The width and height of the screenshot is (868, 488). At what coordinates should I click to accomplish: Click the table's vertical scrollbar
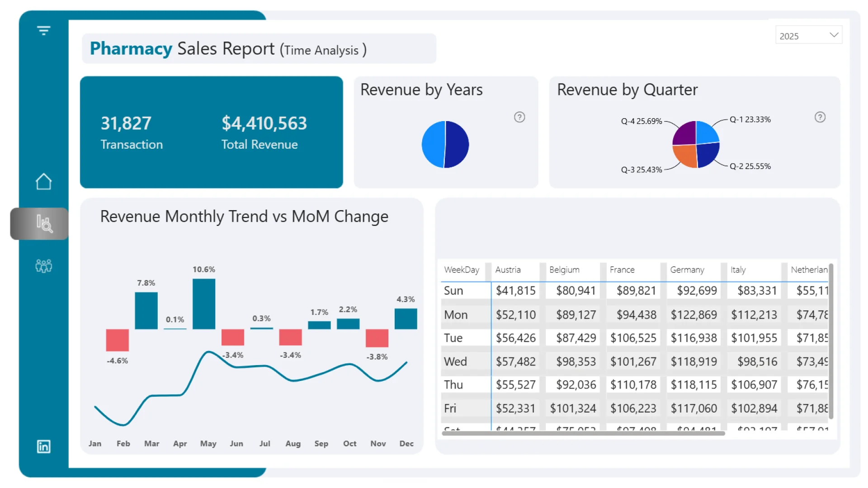(831, 341)
